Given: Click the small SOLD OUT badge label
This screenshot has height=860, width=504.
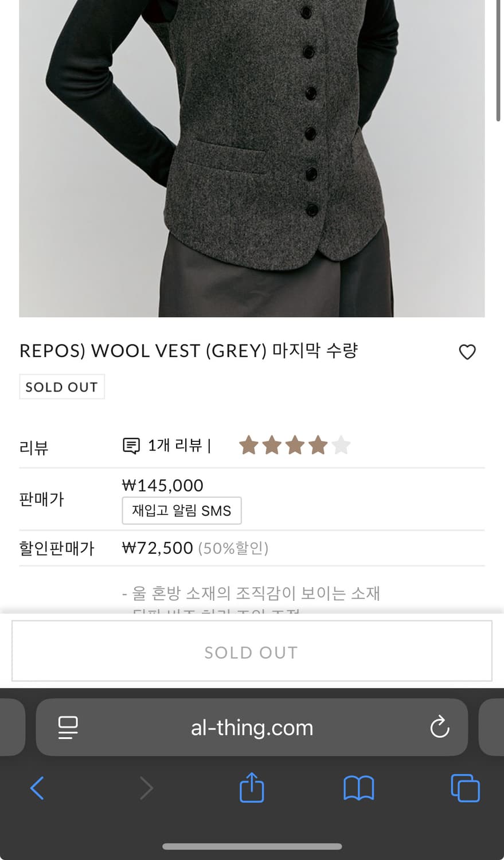Looking at the screenshot, I should tap(62, 387).
